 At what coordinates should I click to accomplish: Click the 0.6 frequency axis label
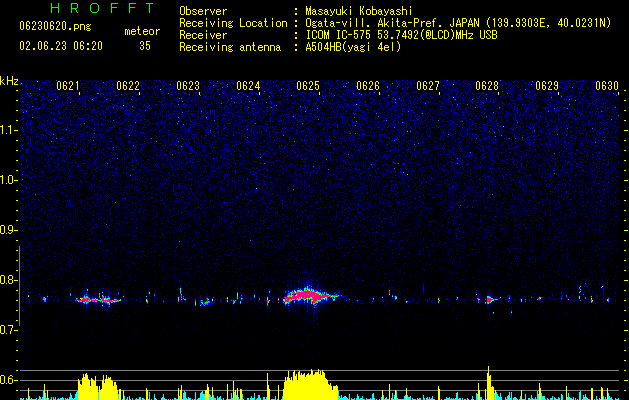[9, 380]
